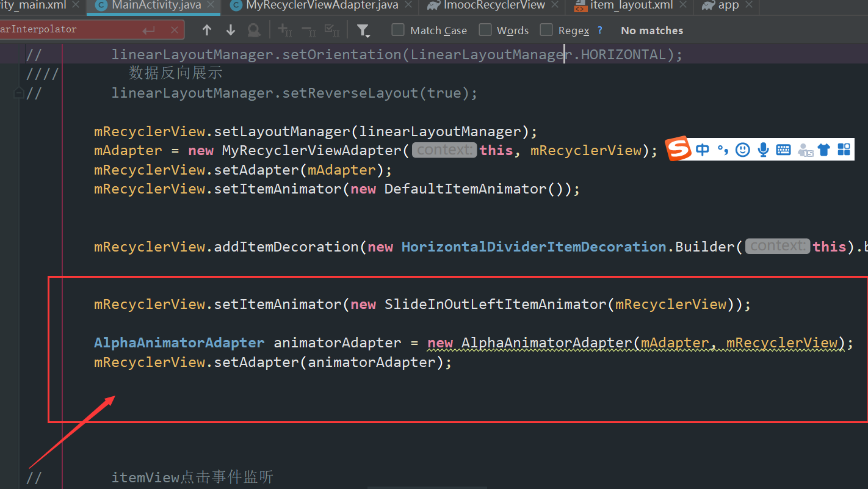Close the item_layout.xml tab
This screenshot has width=868, height=489.
pyautogui.click(x=684, y=5)
